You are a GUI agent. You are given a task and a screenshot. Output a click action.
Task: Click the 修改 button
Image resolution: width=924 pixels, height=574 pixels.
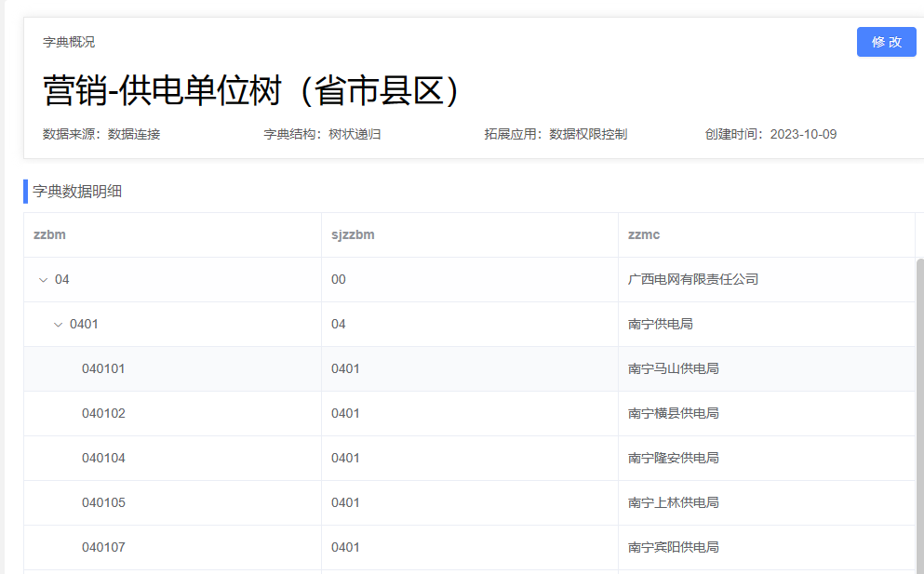point(886,42)
